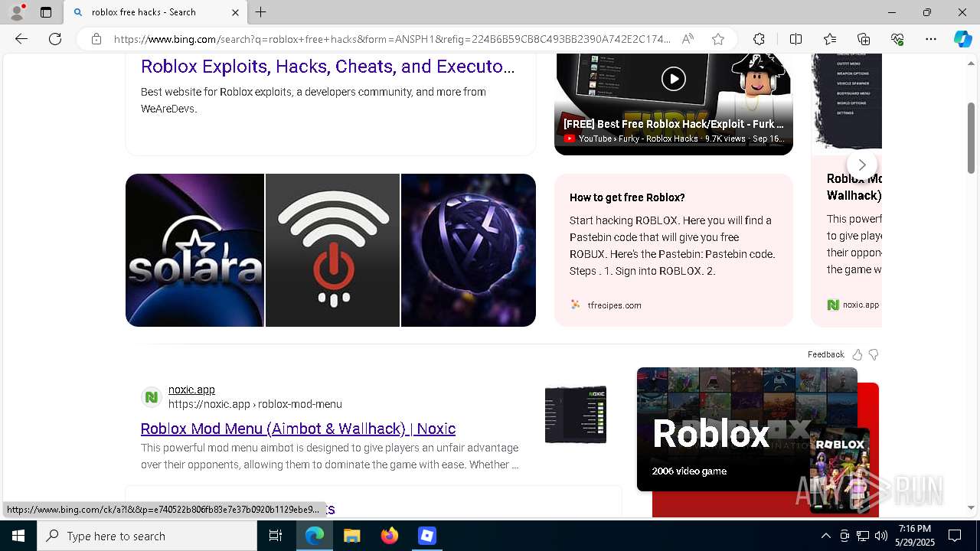980x551 pixels.
Task: Click the Edge icon in the taskbar
Action: coord(315,536)
